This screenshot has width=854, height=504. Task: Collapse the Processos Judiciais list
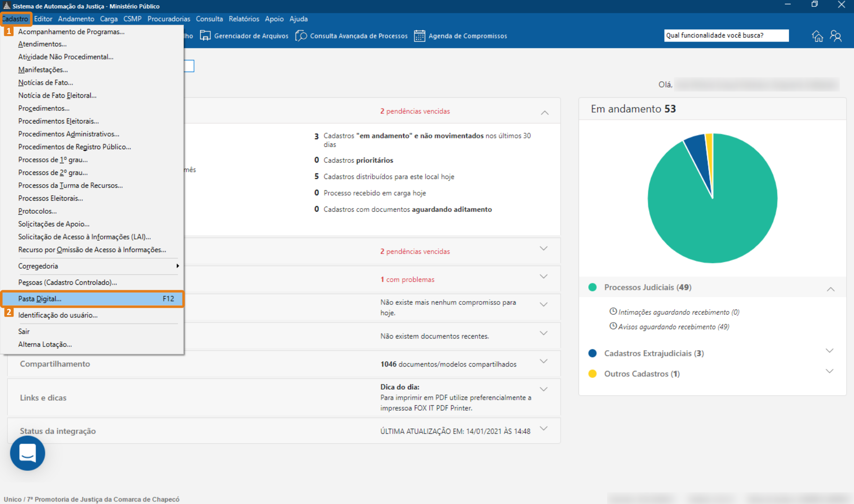coord(830,289)
